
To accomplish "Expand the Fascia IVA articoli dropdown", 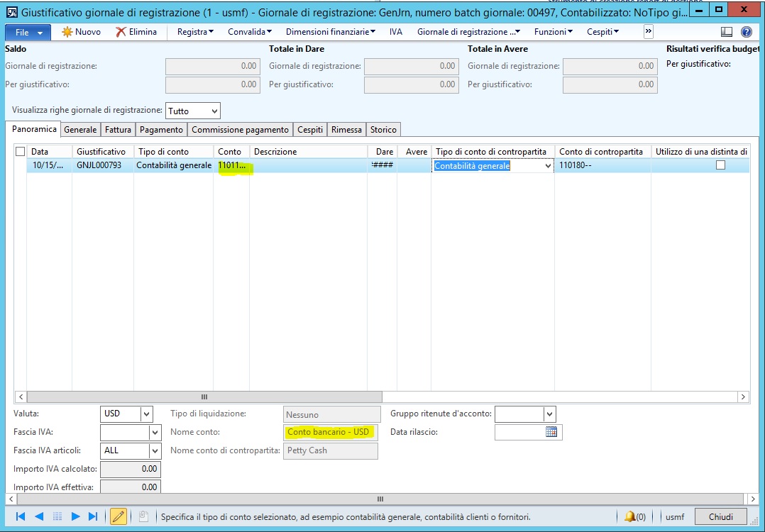I will click(x=155, y=451).
